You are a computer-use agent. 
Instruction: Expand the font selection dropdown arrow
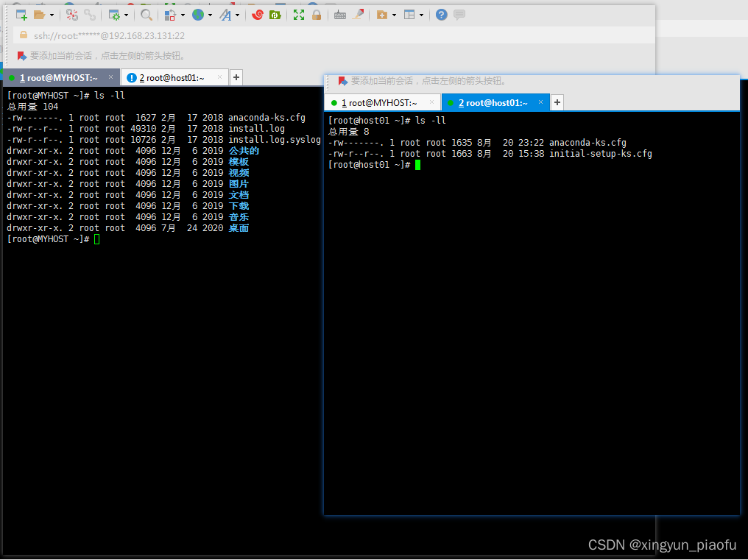[238, 13]
